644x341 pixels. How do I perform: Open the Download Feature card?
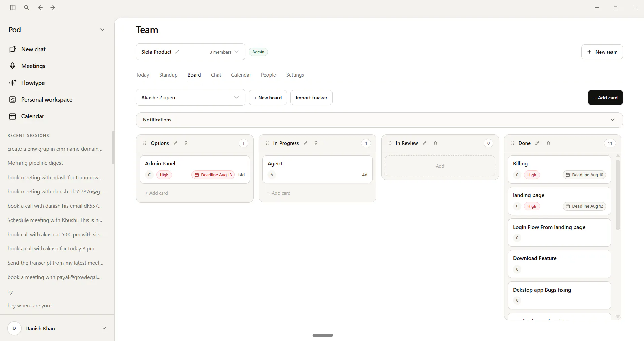559,264
